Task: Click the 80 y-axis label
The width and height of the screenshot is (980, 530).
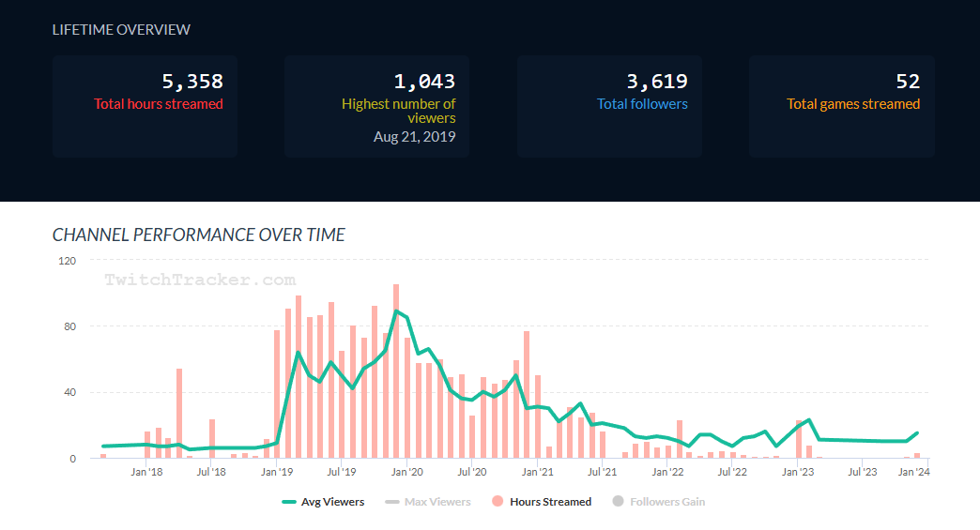Action: (x=70, y=326)
